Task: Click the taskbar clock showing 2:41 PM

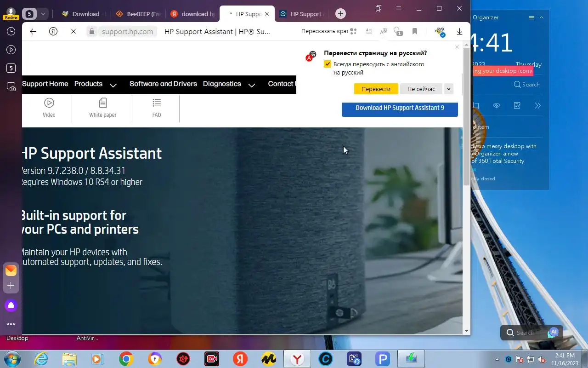Action: pyautogui.click(x=565, y=359)
